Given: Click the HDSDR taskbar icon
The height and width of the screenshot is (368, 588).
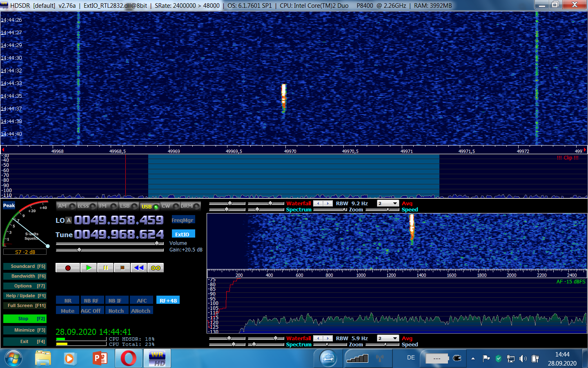Looking at the screenshot, I should [157, 359].
